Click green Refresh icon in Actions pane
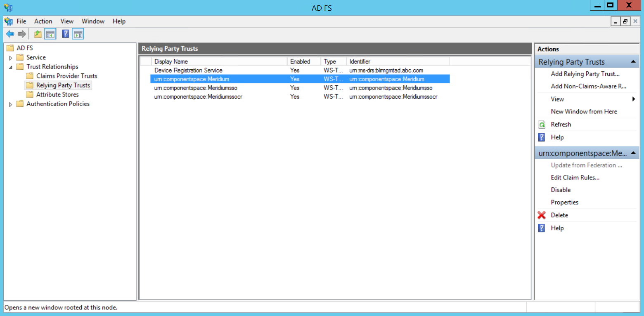644x316 pixels. pos(542,125)
